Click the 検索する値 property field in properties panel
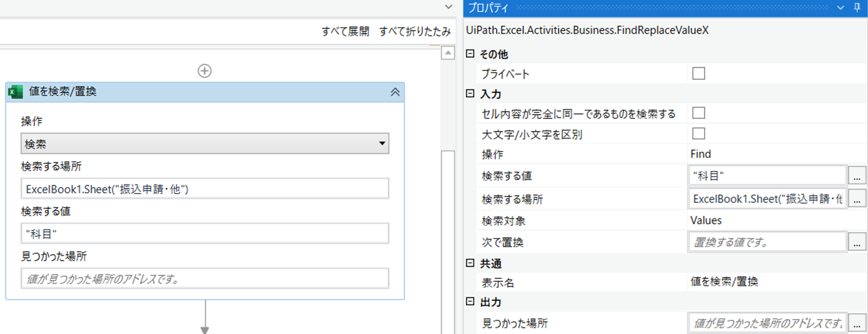The width and height of the screenshot is (868, 334). click(x=767, y=176)
